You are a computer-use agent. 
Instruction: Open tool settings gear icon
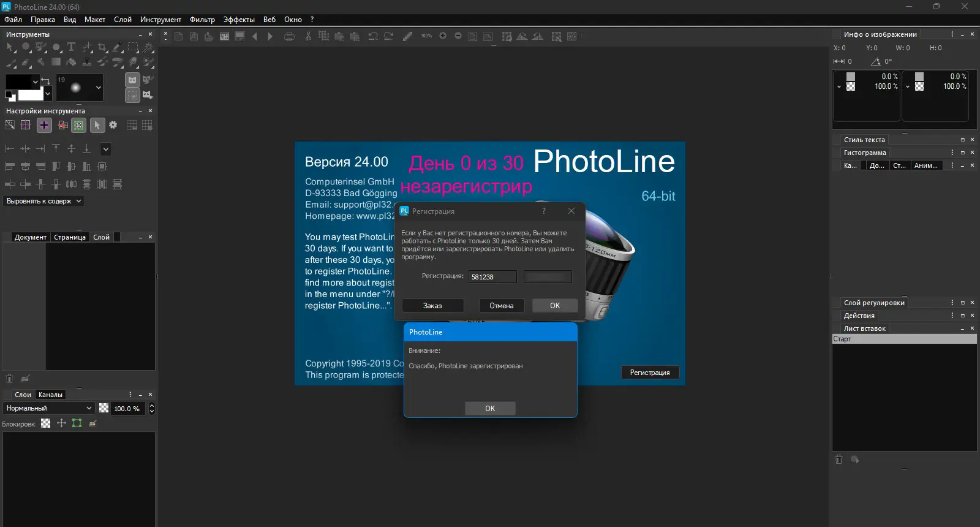(113, 124)
